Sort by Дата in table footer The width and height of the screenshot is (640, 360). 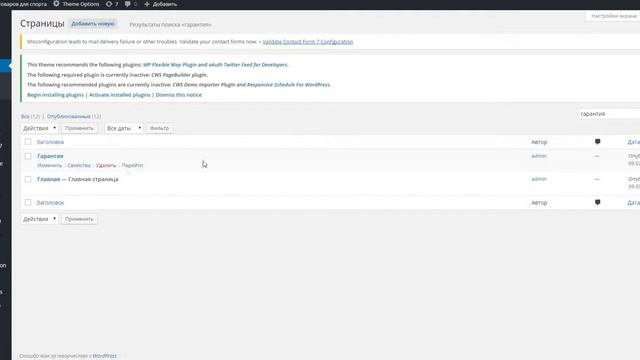coord(633,202)
